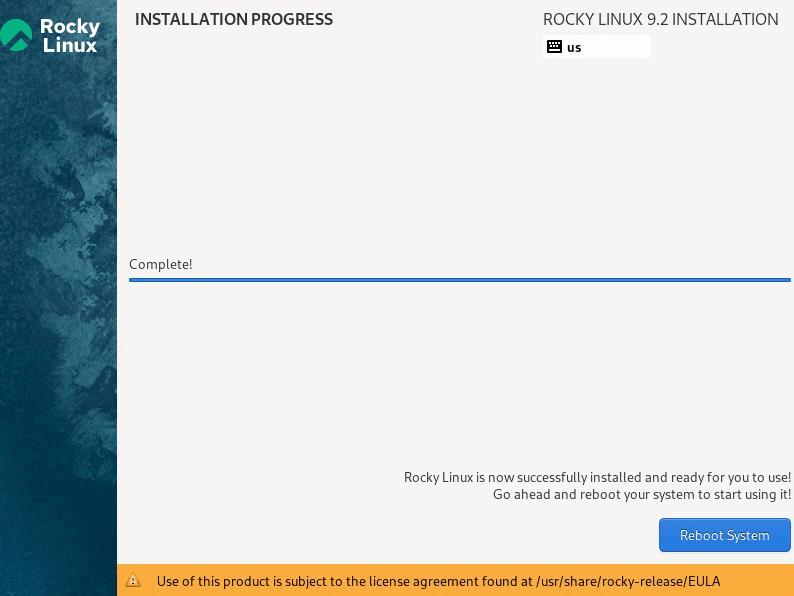The width and height of the screenshot is (794, 596).
Task: Click the INSTALLATION PROGRESS heading
Action: click(234, 19)
